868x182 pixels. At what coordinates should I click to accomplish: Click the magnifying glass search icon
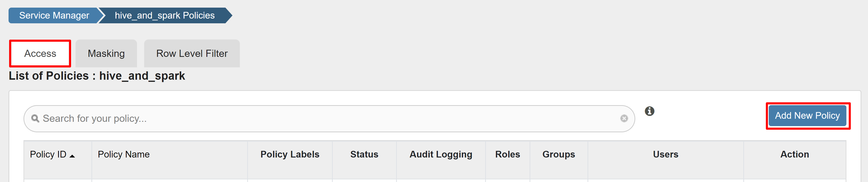pyautogui.click(x=35, y=118)
